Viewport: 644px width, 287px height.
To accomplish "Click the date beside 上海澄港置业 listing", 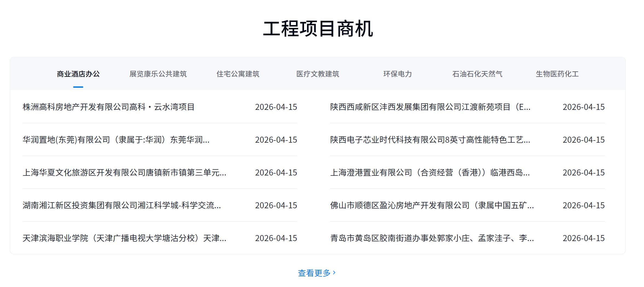I will pyautogui.click(x=584, y=172).
